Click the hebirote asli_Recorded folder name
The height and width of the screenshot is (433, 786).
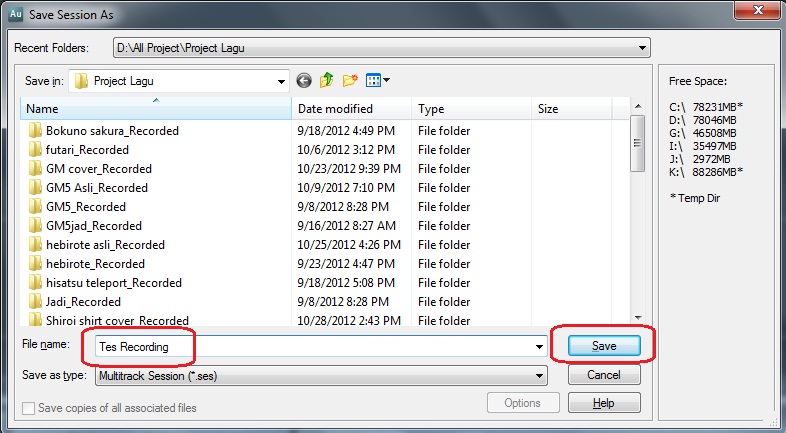(x=105, y=245)
